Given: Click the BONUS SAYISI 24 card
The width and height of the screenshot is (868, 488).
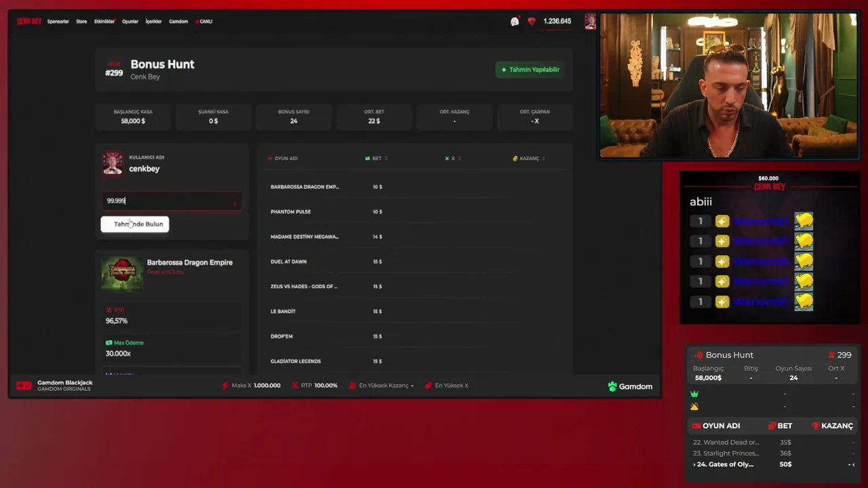Looking at the screenshot, I should click(x=294, y=117).
